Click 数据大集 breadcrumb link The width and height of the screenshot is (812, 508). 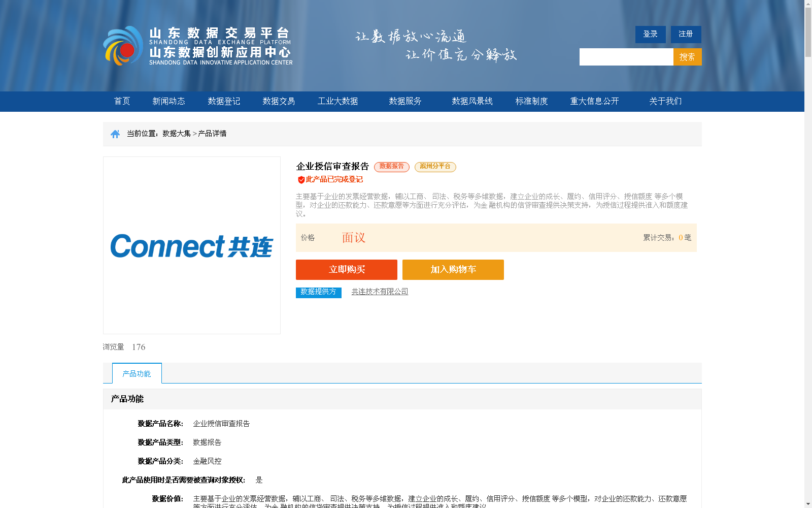pyautogui.click(x=177, y=134)
